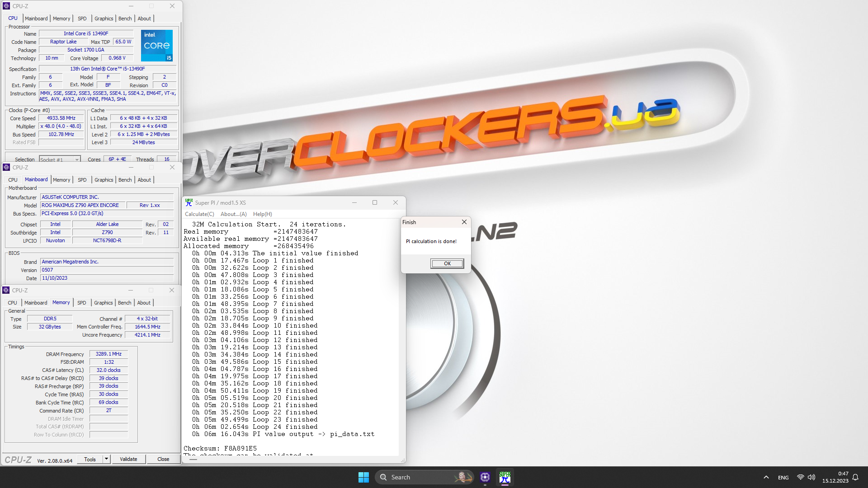This screenshot has width=868, height=488.
Task: Select the ENG language indicator
Action: click(783, 477)
